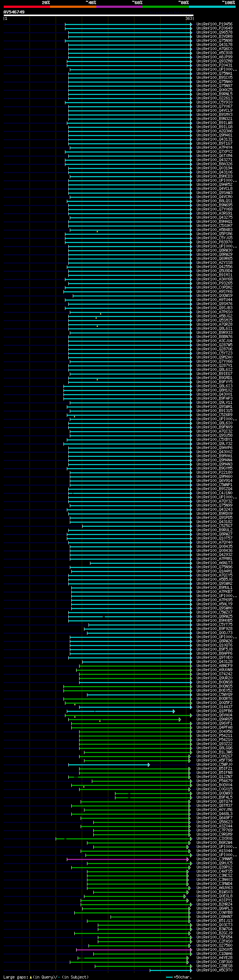Click hit UniRef100_P93265
Screen dimensions: 239x980
tap(214, 283)
